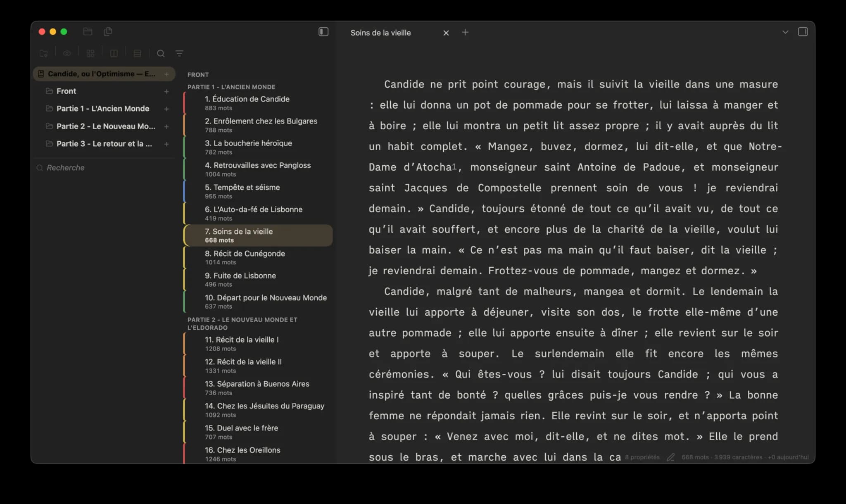
Task: Open Partie 2 - Le Nouveau Mo... folder
Action: pyautogui.click(x=106, y=126)
